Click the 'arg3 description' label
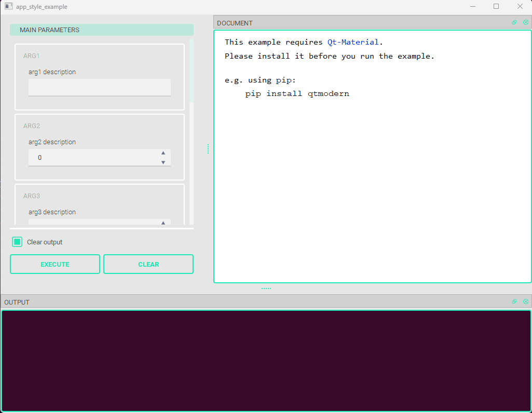Image resolution: width=532 pixels, height=413 pixels. [52, 212]
